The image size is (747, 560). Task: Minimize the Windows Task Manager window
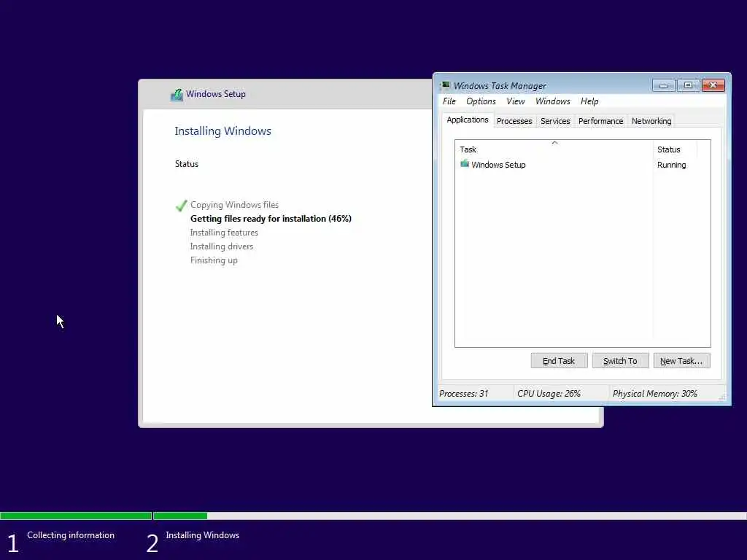tap(663, 85)
